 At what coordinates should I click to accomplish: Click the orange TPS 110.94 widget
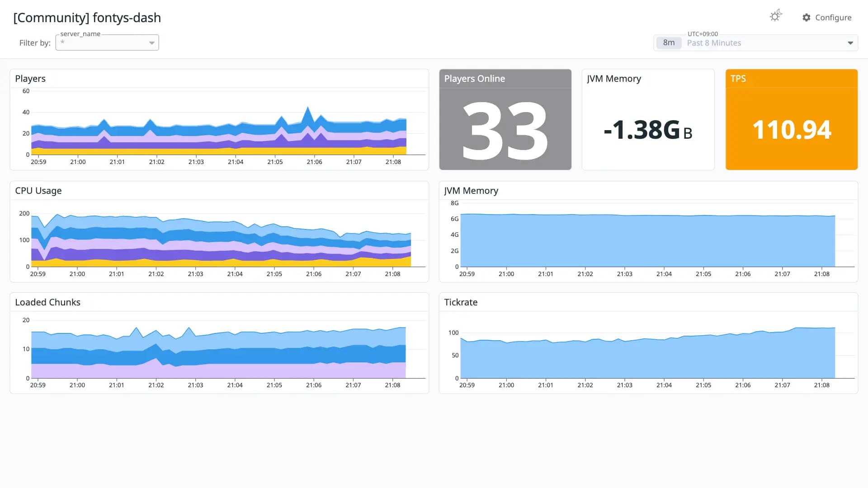[792, 120]
